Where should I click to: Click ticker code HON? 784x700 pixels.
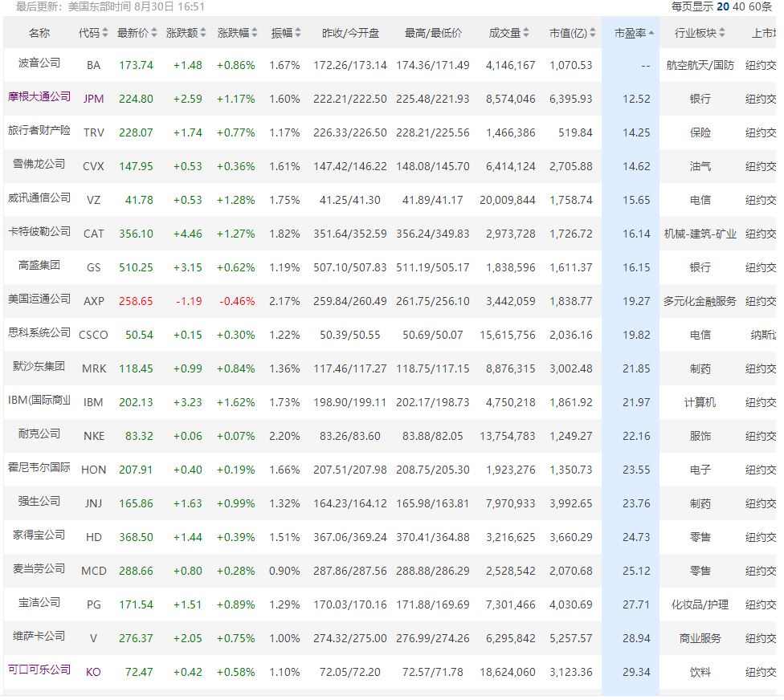click(x=93, y=470)
